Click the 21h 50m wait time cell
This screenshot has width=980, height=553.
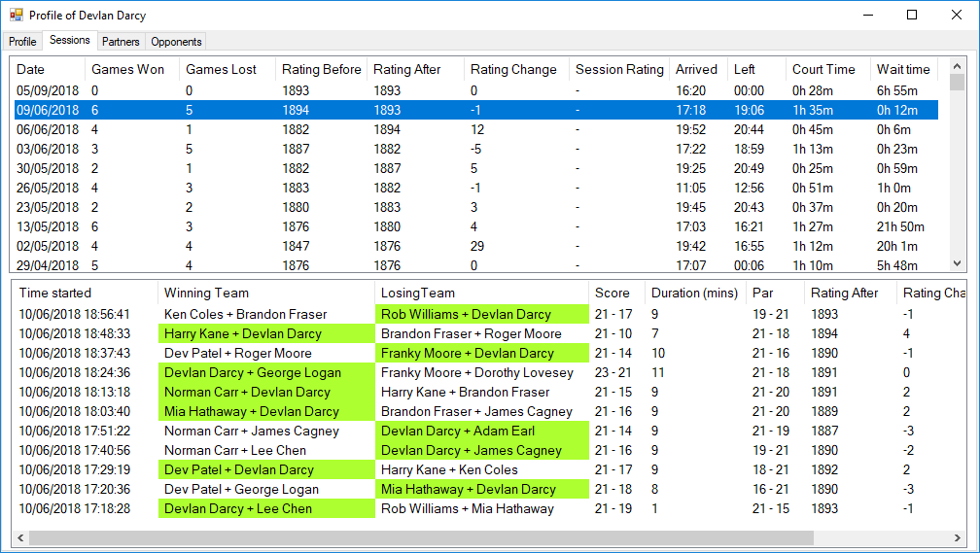point(900,226)
